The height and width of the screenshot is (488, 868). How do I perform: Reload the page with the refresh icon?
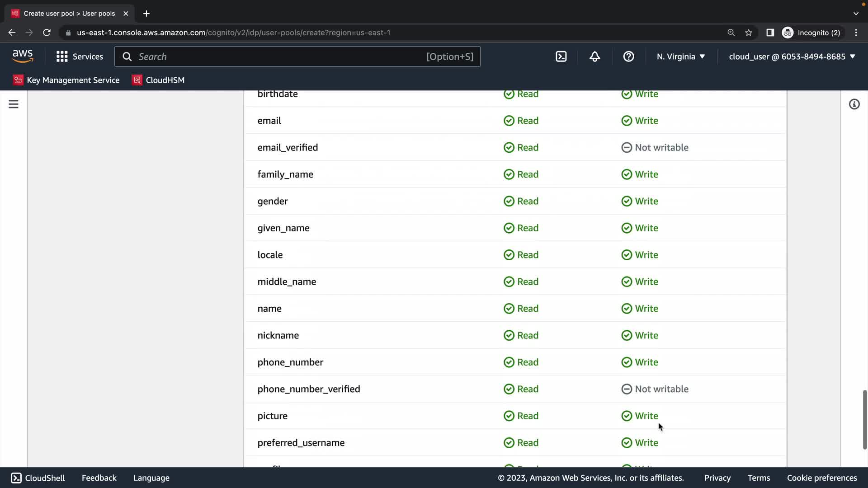click(x=47, y=33)
